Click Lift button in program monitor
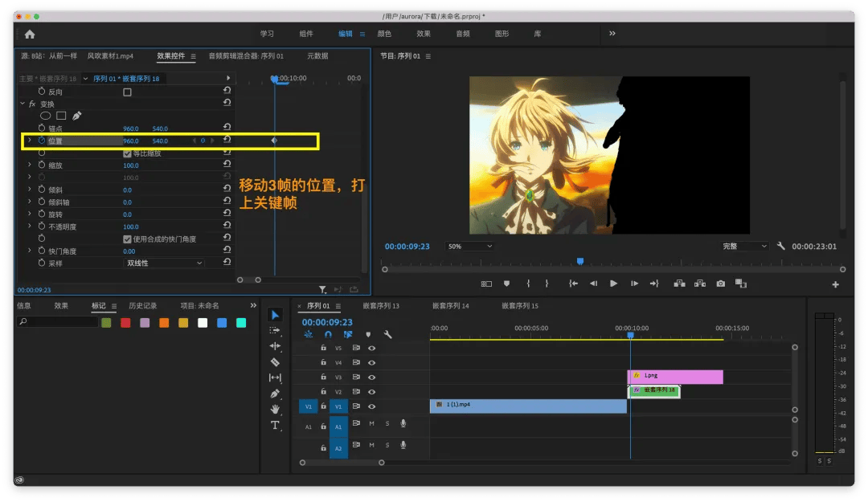Screen dimensions: 868x502 click(x=679, y=284)
